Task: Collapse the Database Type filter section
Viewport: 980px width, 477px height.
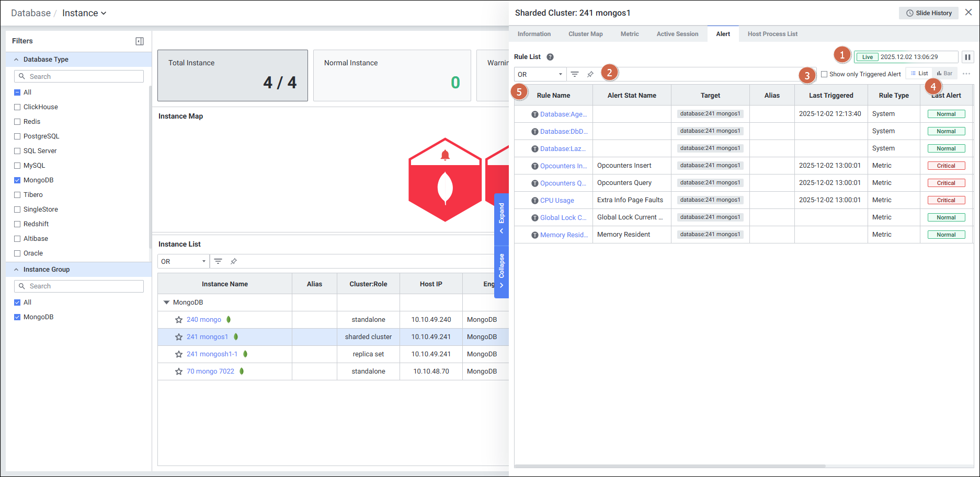Action: coord(16,60)
